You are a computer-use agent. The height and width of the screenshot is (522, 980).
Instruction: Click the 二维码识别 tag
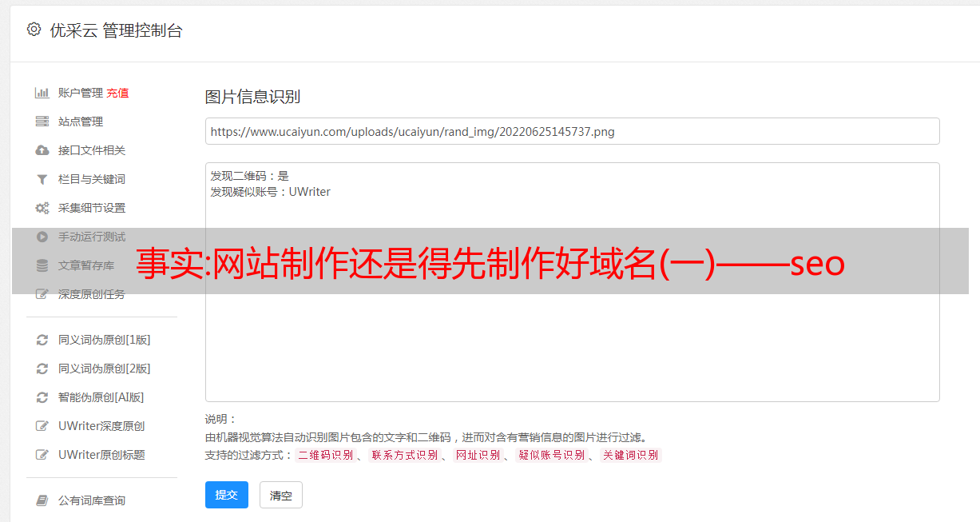coord(325,455)
